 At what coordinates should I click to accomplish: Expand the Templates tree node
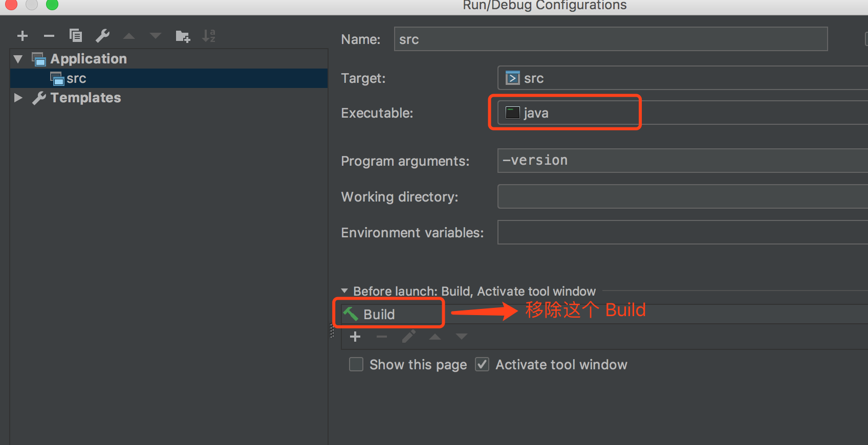[x=18, y=98]
